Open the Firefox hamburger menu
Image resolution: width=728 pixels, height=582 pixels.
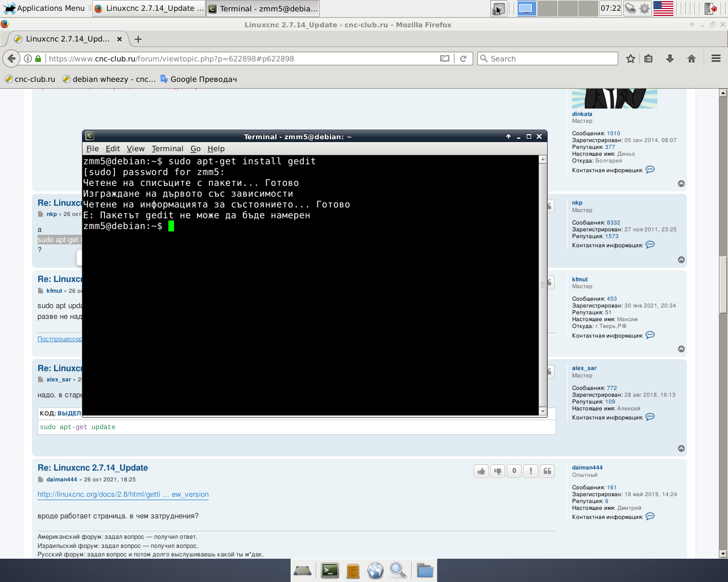click(716, 59)
